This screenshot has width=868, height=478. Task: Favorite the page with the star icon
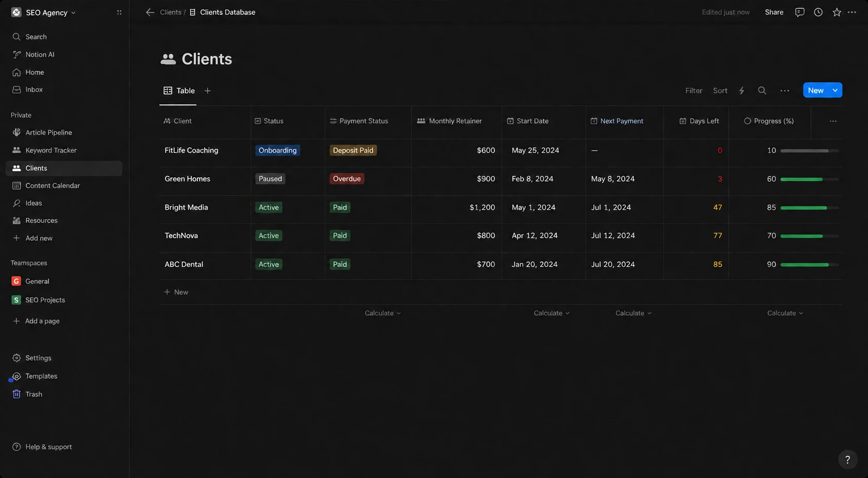tap(837, 12)
